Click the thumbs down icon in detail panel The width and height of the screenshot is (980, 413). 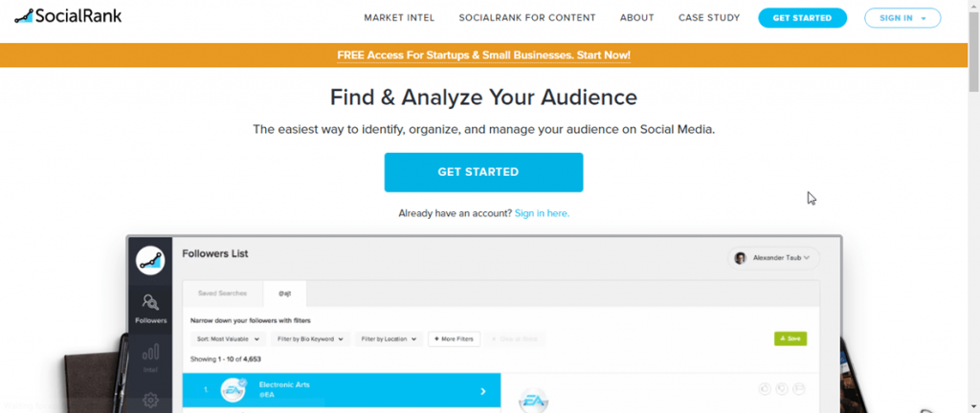click(x=781, y=389)
